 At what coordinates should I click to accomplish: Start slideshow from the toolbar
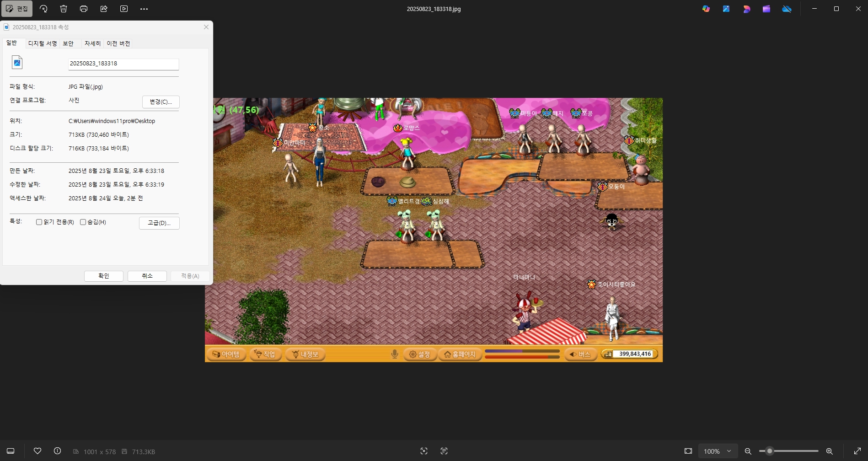click(124, 9)
